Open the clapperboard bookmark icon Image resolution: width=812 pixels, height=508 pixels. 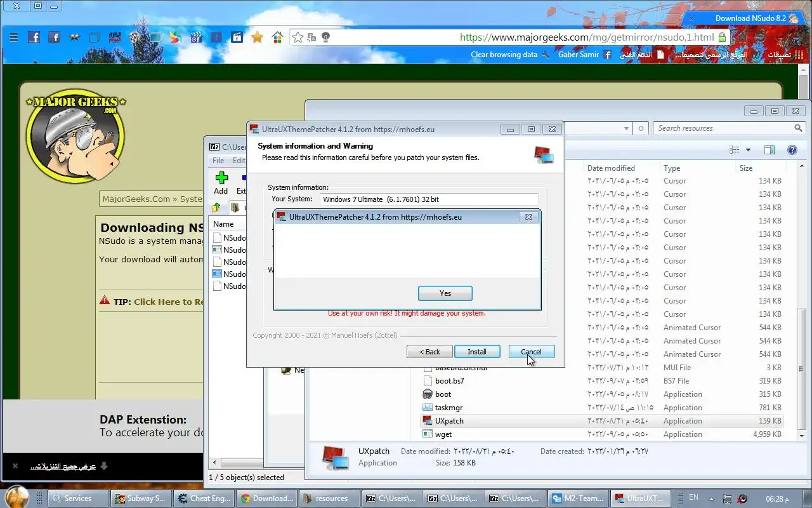coord(237,37)
